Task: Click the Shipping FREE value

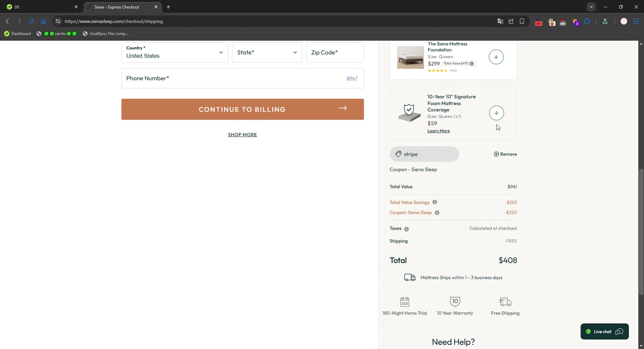Action: pos(511,241)
